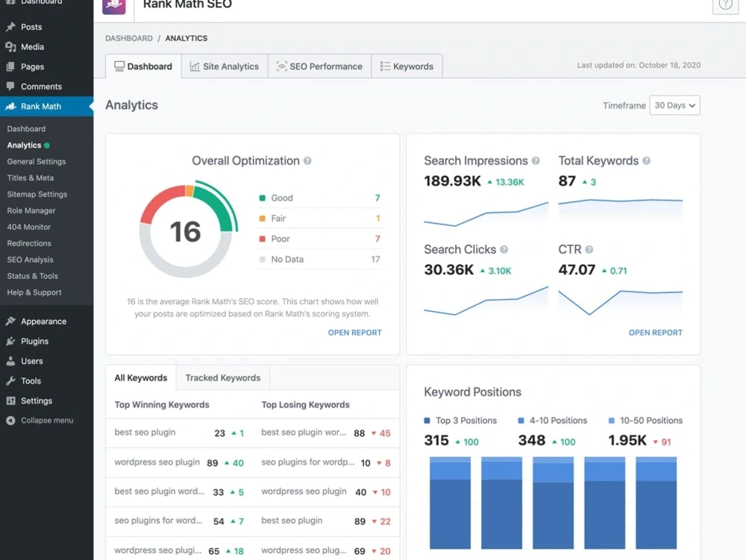746x560 pixels.
Task: Open SEO Analysis submenu item
Action: coord(31,260)
